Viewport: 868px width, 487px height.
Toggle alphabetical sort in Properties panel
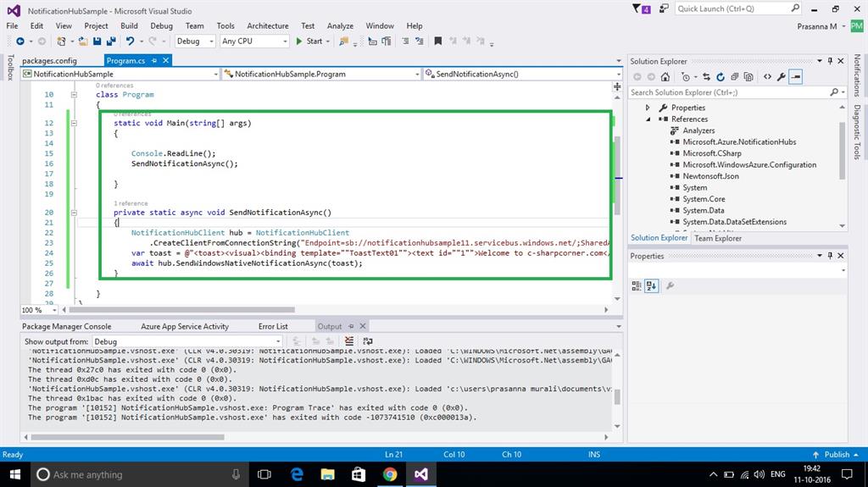tap(651, 286)
